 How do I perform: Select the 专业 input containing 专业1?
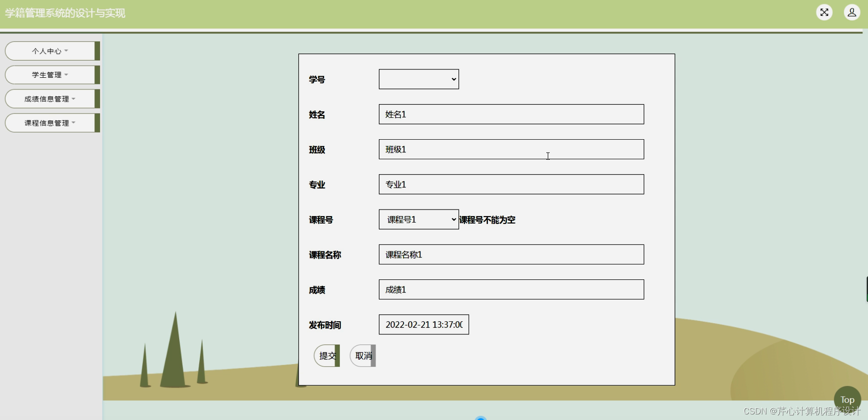tap(511, 184)
